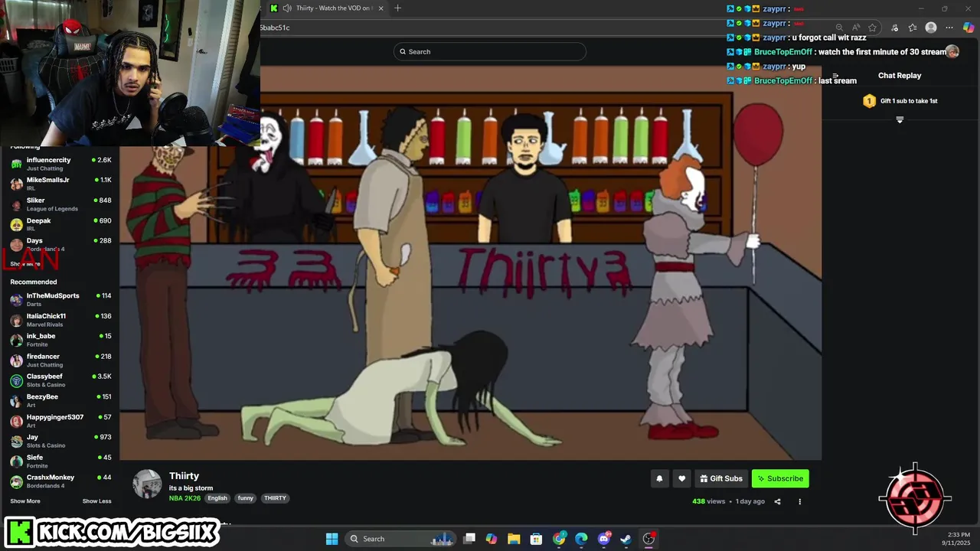Click the read aloud icon

coord(856,28)
